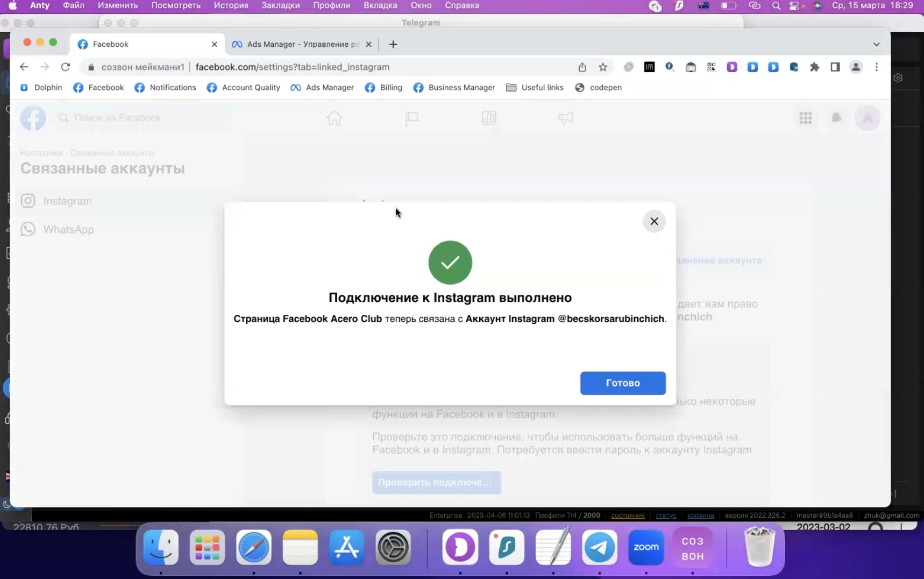Open the Facebook Pages flag icon
Viewport: 924px width, 579px height.
pos(412,118)
